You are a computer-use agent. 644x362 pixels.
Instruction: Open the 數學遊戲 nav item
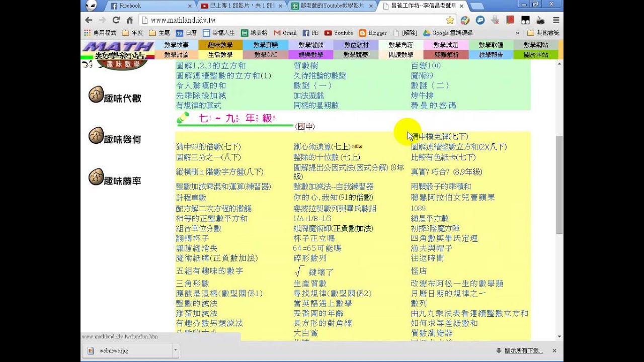coord(311,45)
